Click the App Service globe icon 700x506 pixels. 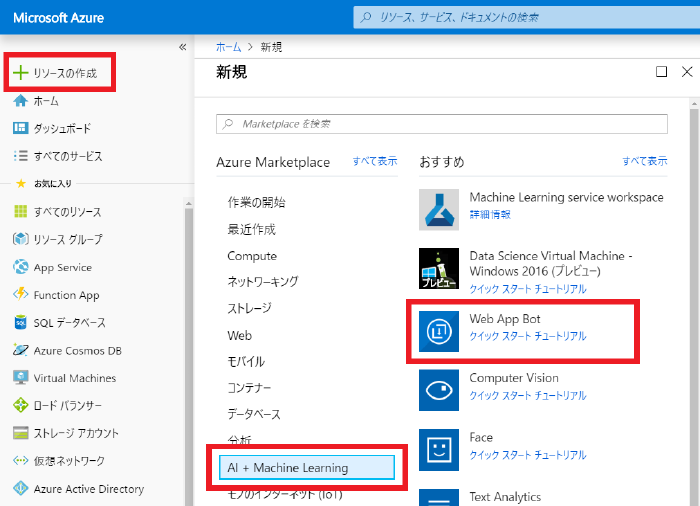coord(21,267)
